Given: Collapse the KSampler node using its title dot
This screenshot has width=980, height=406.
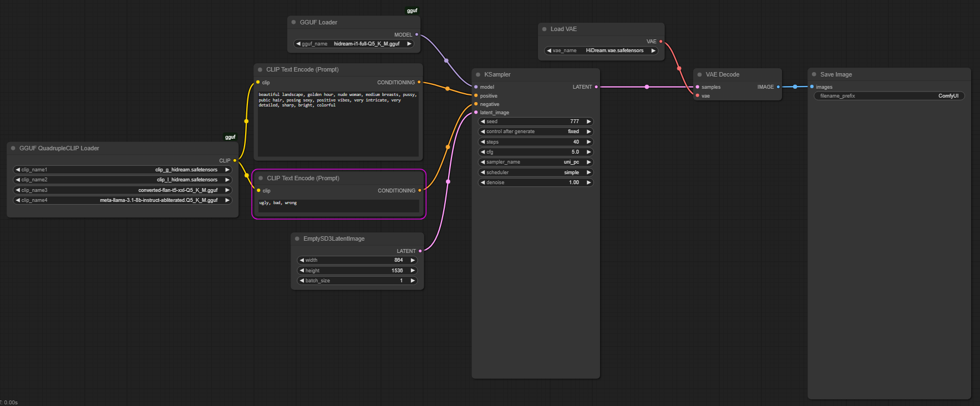Looking at the screenshot, I should tap(478, 74).
